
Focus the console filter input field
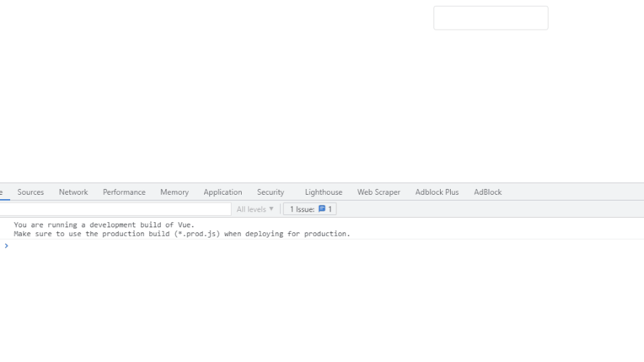click(115, 209)
